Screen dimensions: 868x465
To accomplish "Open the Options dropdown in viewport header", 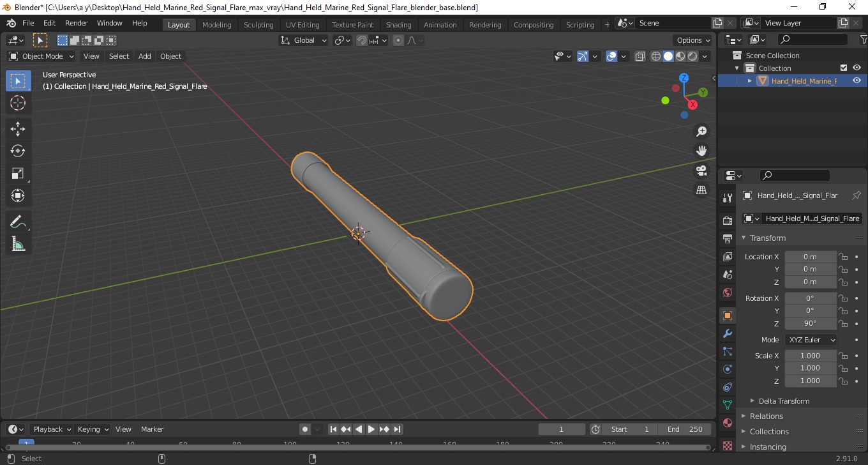I will click(x=694, y=40).
